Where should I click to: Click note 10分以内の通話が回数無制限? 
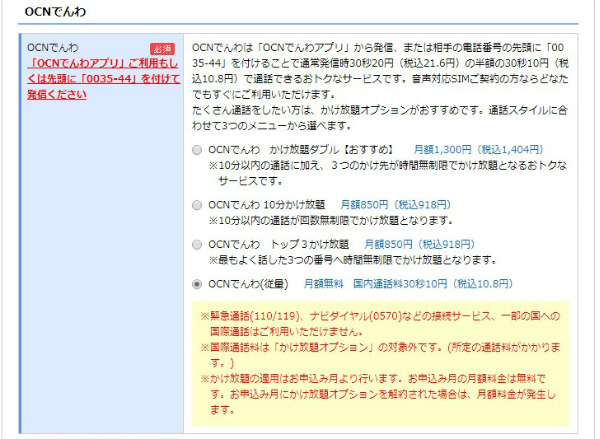[331, 221]
